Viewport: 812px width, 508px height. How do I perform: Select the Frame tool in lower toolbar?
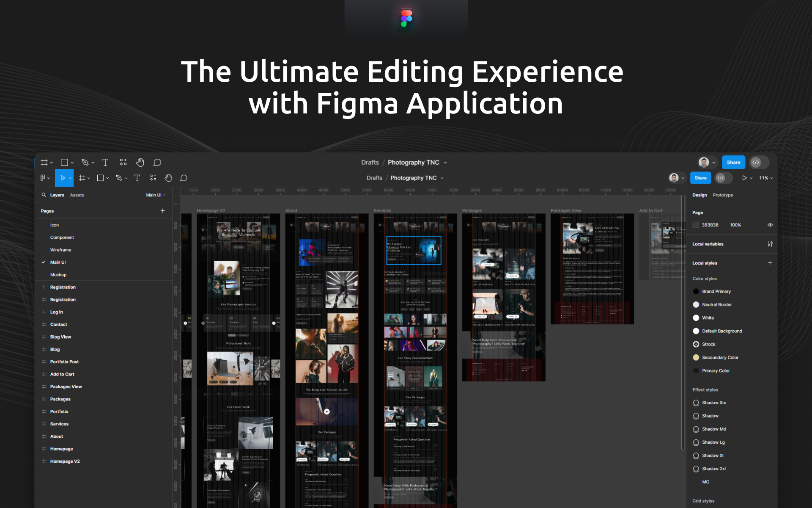click(82, 178)
